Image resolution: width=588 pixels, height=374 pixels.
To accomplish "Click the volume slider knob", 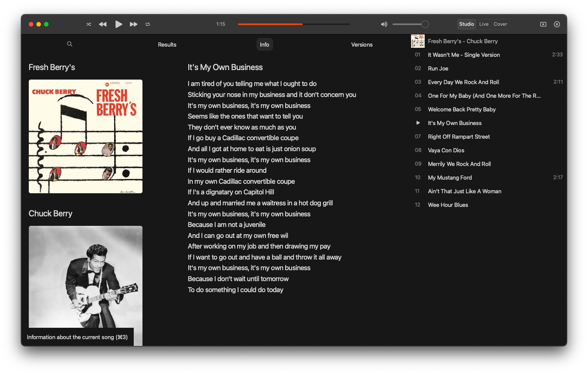I will tap(425, 24).
